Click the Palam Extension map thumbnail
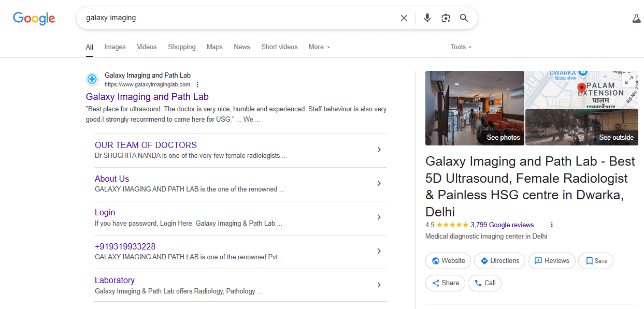Viewport: 644px width, 309px height. 582,90
